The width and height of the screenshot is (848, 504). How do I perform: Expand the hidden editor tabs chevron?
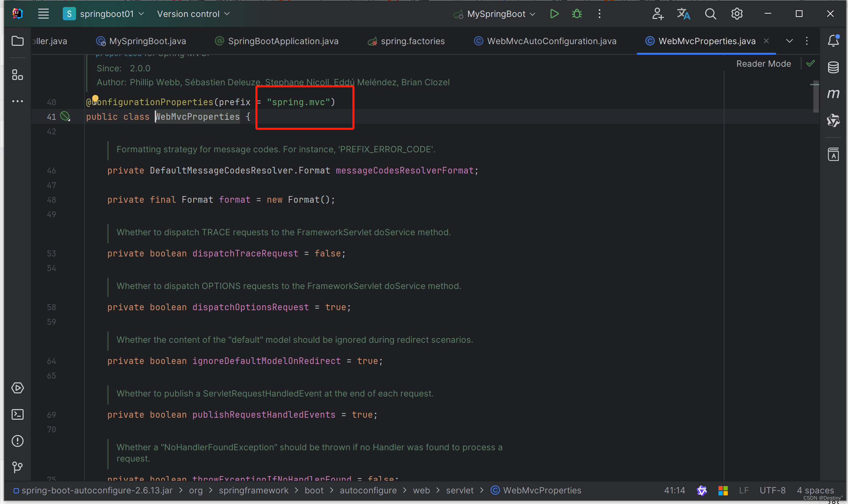789,41
